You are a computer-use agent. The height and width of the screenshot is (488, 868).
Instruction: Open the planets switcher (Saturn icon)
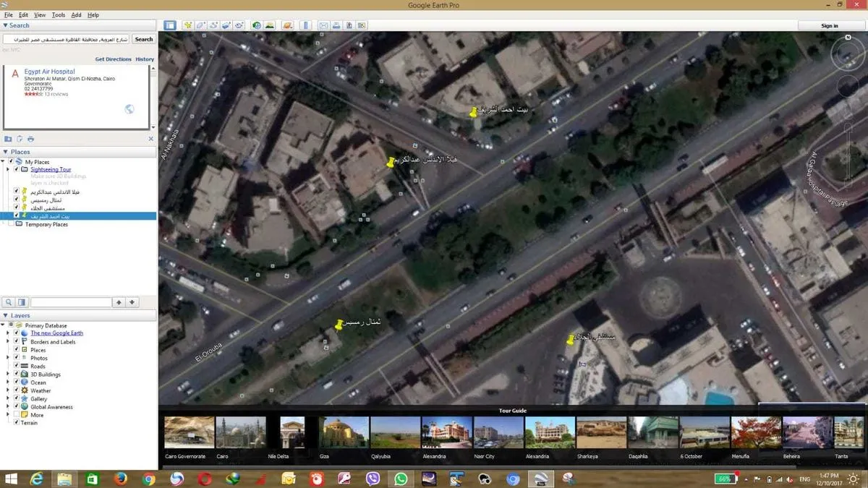(x=287, y=25)
